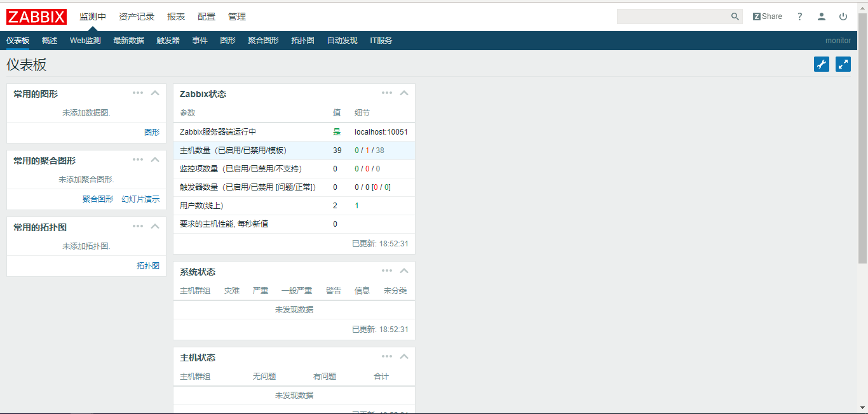Collapse the 常用的拓扑图 widget
Screen dimensions: 868x414
pyautogui.click(x=155, y=226)
